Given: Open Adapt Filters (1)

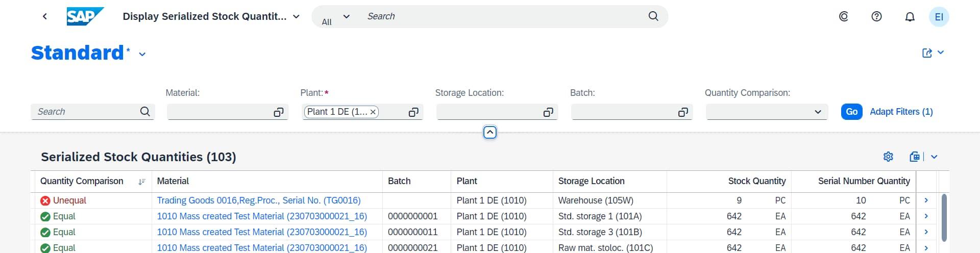Looking at the screenshot, I should (x=901, y=112).
